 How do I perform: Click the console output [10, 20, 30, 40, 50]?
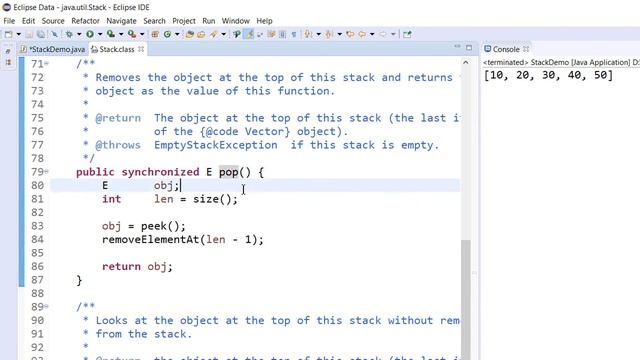548,76
